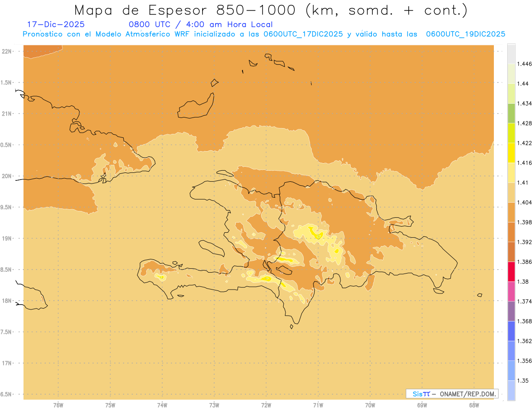
Task: Select the palest blue band below 1.35
Action: click(511, 390)
